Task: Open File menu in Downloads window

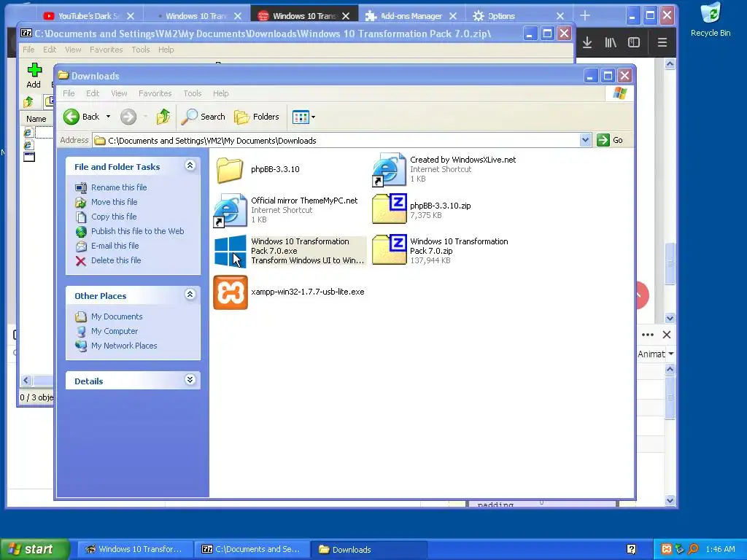Action: point(69,93)
